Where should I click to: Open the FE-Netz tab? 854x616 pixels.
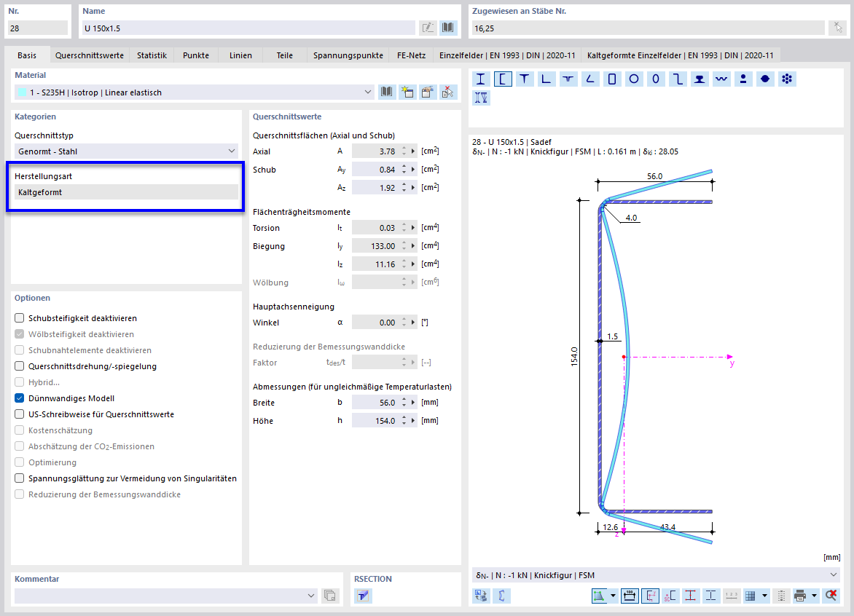point(411,55)
